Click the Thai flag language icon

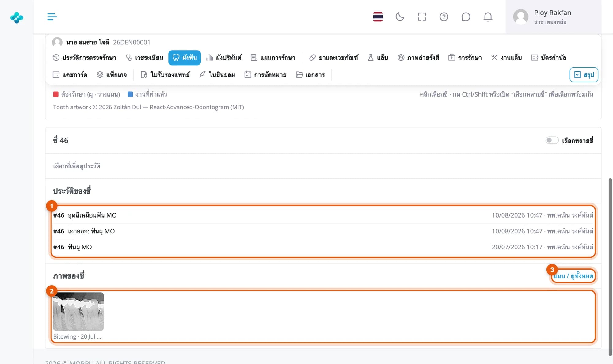tap(378, 17)
